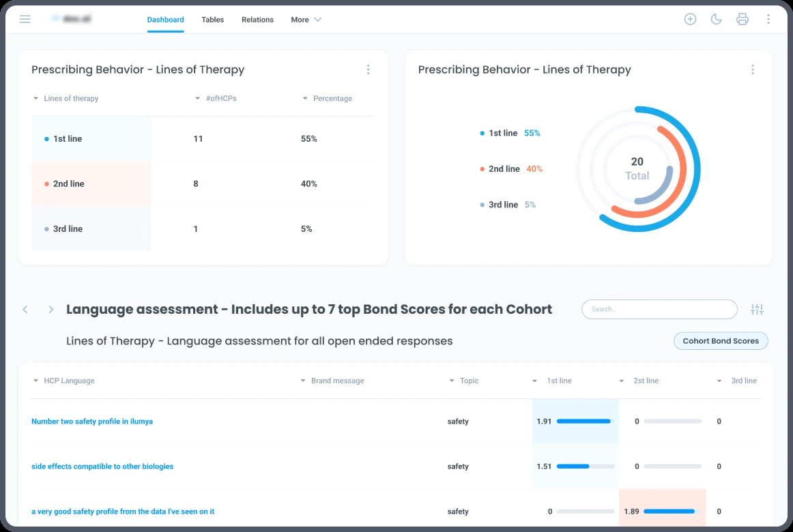The image size is (793, 532).
Task: Sort by 1st line column header
Action: click(552, 381)
